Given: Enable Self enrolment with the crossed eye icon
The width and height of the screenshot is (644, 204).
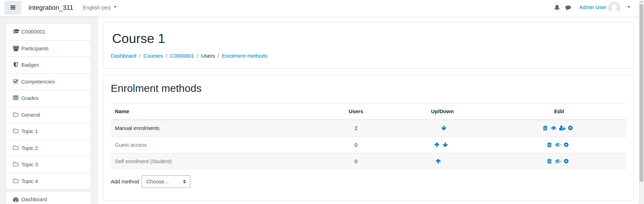Looking at the screenshot, I should [x=558, y=161].
